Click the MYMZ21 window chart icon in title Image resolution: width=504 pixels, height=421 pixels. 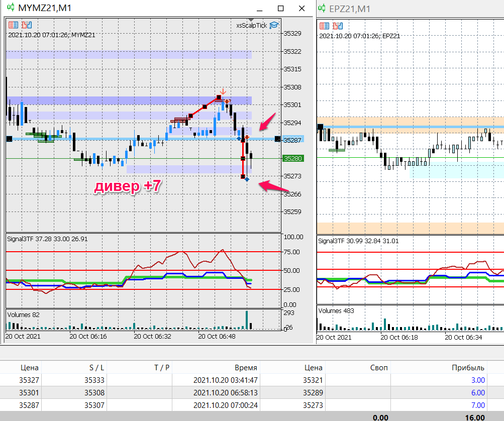click(11, 7)
